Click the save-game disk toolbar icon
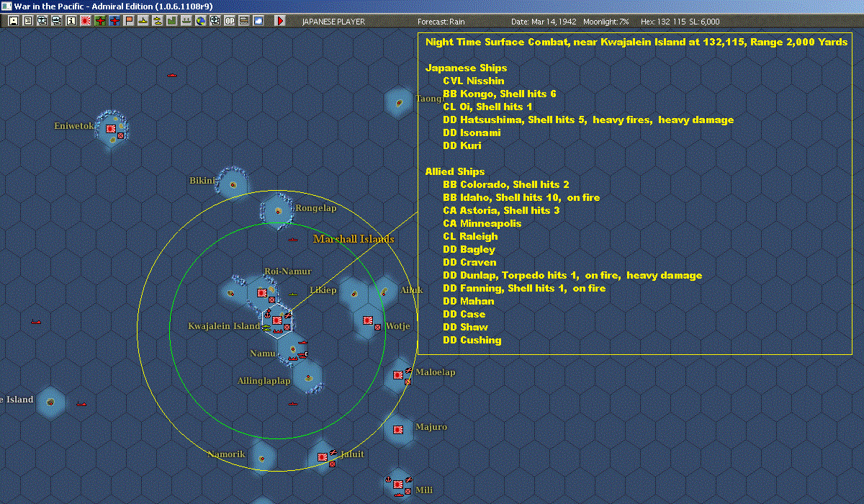 [14, 21]
